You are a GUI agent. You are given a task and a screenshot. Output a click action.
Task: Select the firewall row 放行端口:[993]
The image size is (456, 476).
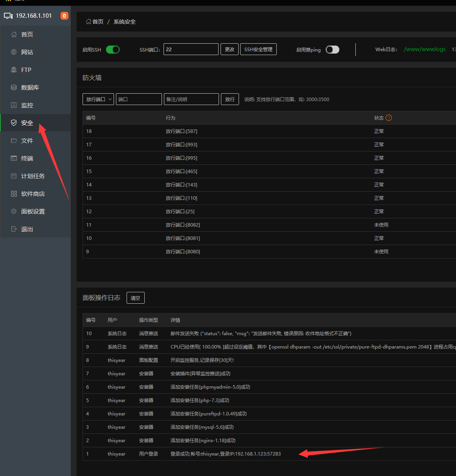coord(269,145)
